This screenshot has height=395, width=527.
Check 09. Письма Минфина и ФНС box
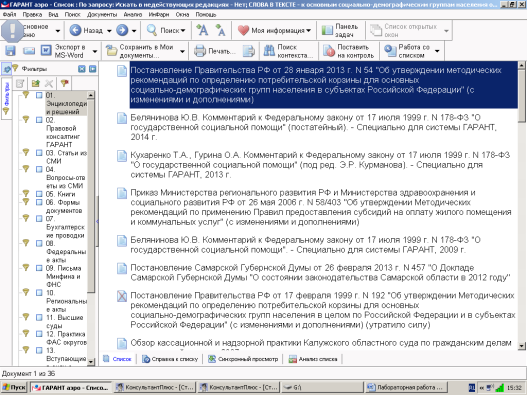click(39, 268)
